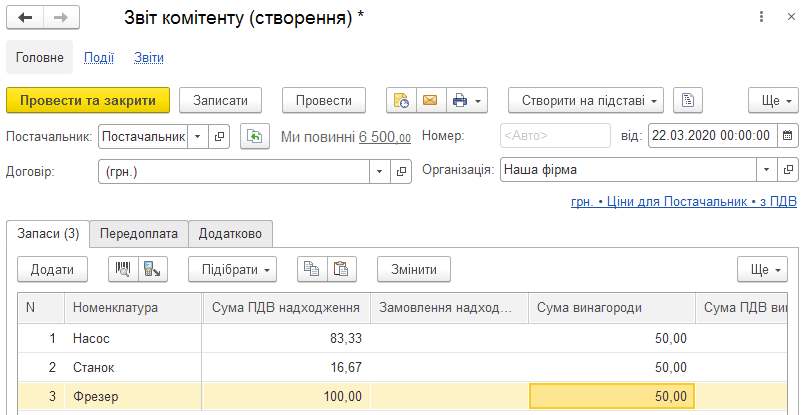Select the Запаси (3) tab
The width and height of the screenshot is (804, 415).
tap(48, 234)
